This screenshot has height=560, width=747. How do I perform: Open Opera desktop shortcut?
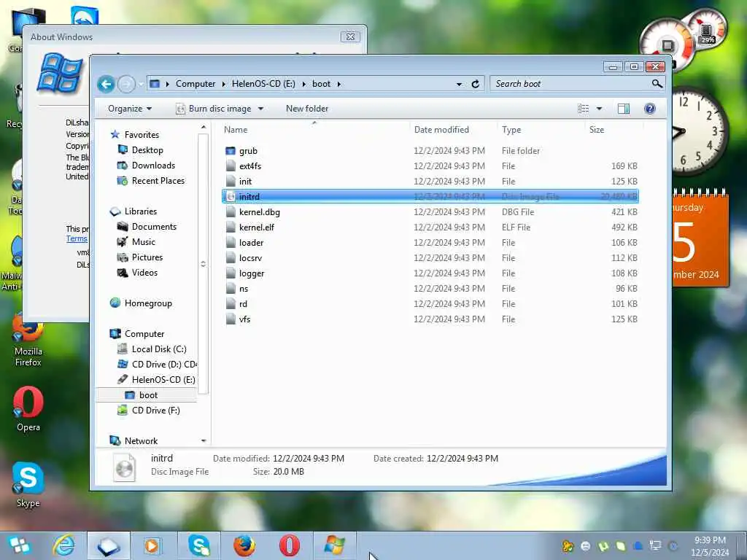point(28,408)
